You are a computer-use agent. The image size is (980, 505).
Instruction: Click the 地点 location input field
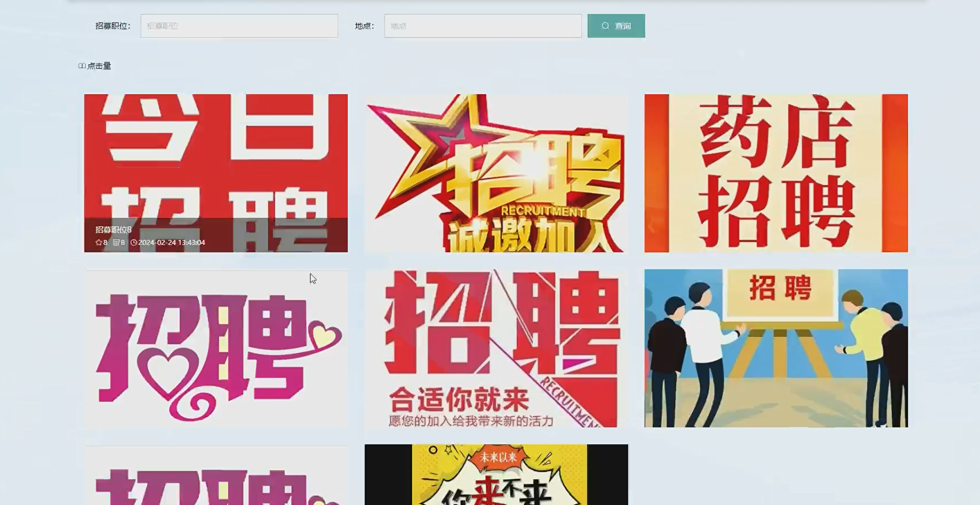point(483,26)
